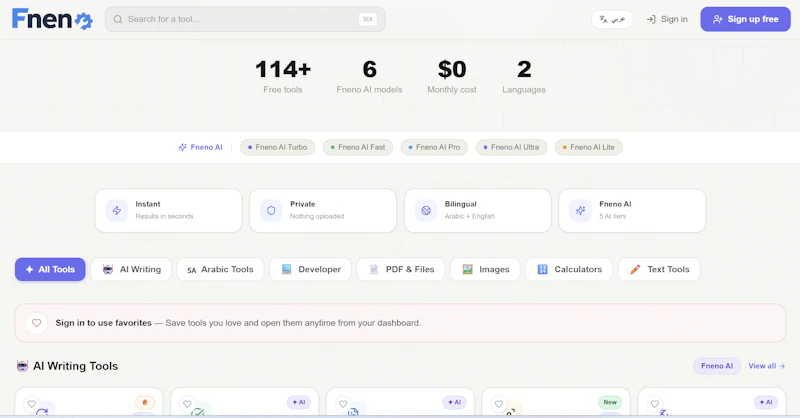Click the Fneno AI sparkle label
Screen dimensions: 800x418
[x=200, y=147]
